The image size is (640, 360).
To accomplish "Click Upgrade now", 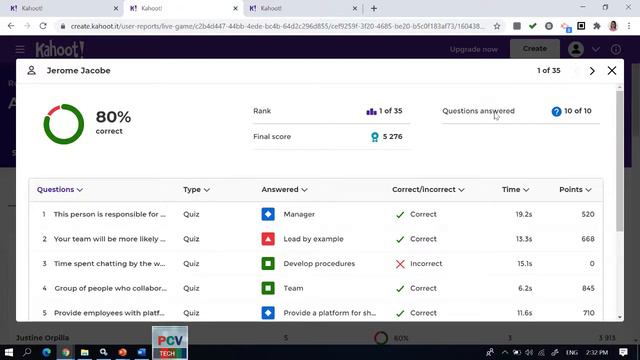I will pyautogui.click(x=473, y=49).
